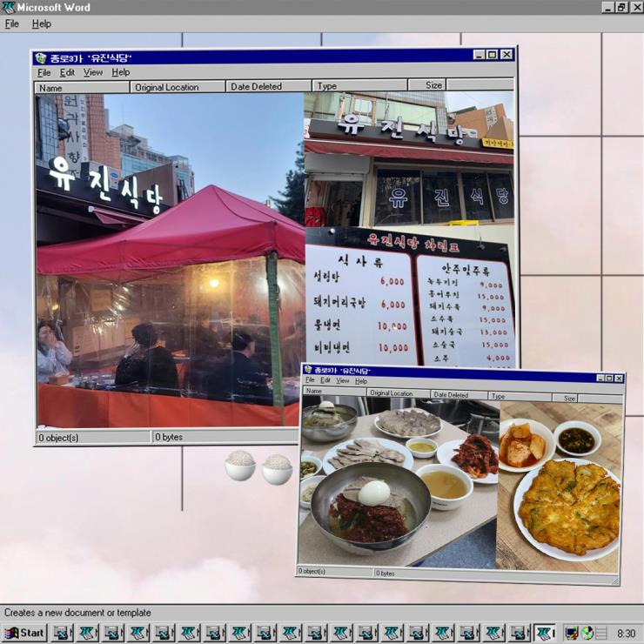The height and width of the screenshot is (644, 644).
Task: Open Edit menu in the food-photos window
Action: [325, 380]
